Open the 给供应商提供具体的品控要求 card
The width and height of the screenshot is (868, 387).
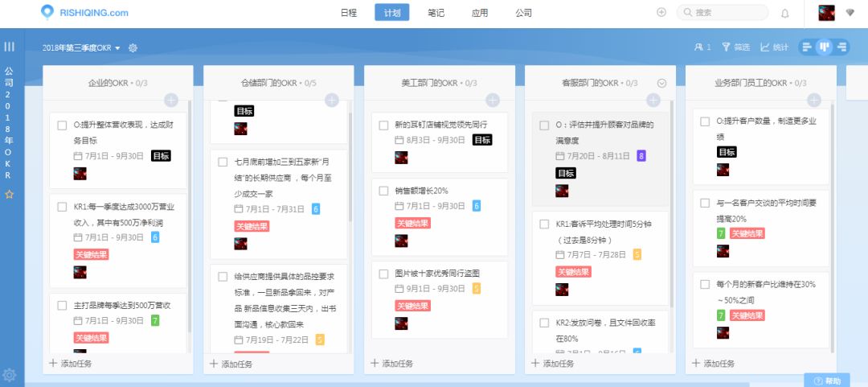click(x=278, y=309)
